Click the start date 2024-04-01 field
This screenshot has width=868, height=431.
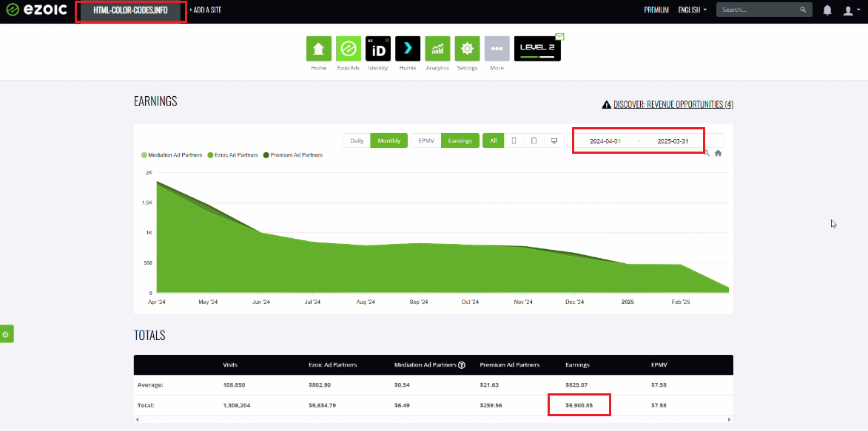pos(605,141)
